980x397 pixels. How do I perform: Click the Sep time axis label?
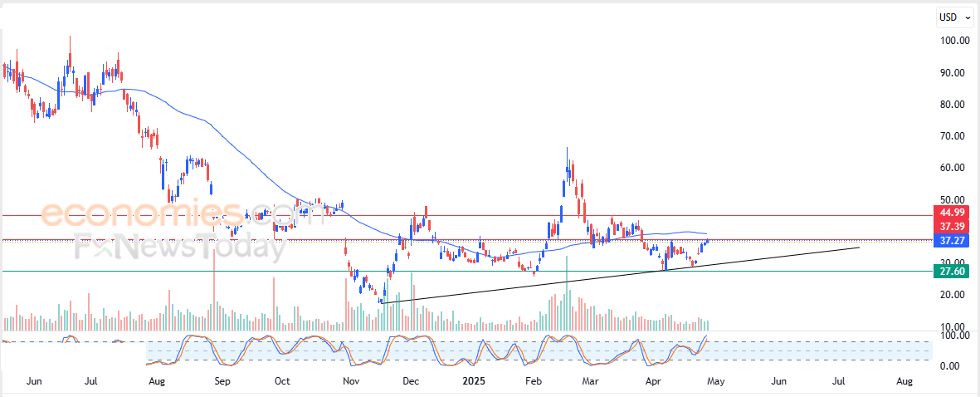click(222, 380)
